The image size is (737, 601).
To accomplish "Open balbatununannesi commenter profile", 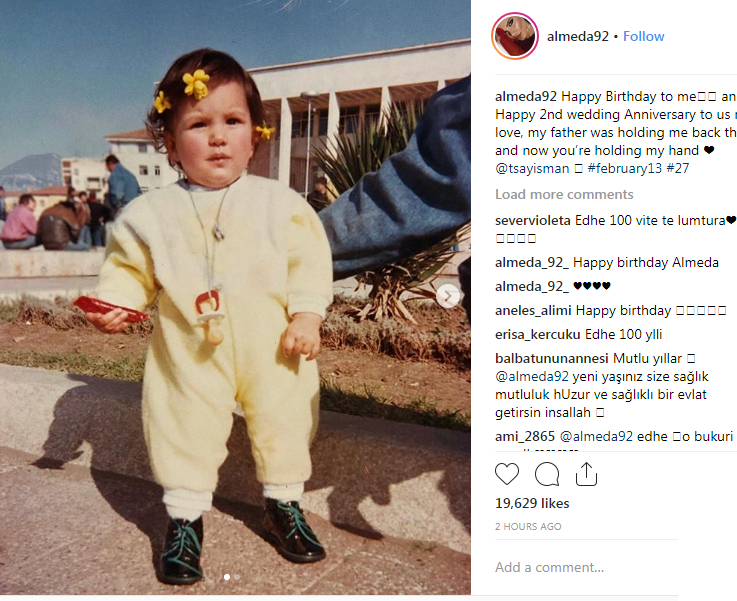I will pyautogui.click(x=552, y=359).
